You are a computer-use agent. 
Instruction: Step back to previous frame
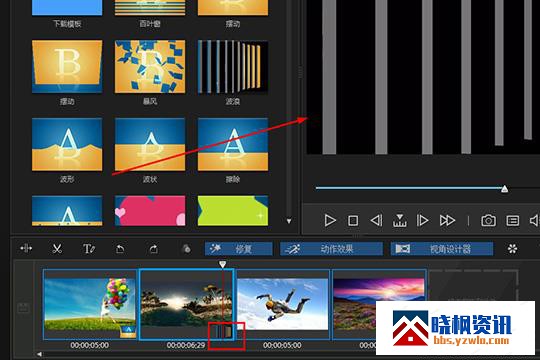coord(376,220)
